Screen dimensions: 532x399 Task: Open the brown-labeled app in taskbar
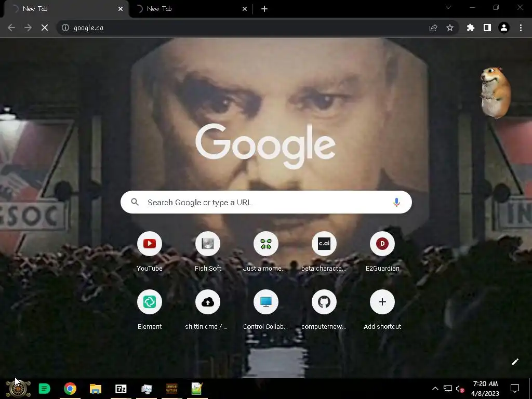tap(172, 389)
